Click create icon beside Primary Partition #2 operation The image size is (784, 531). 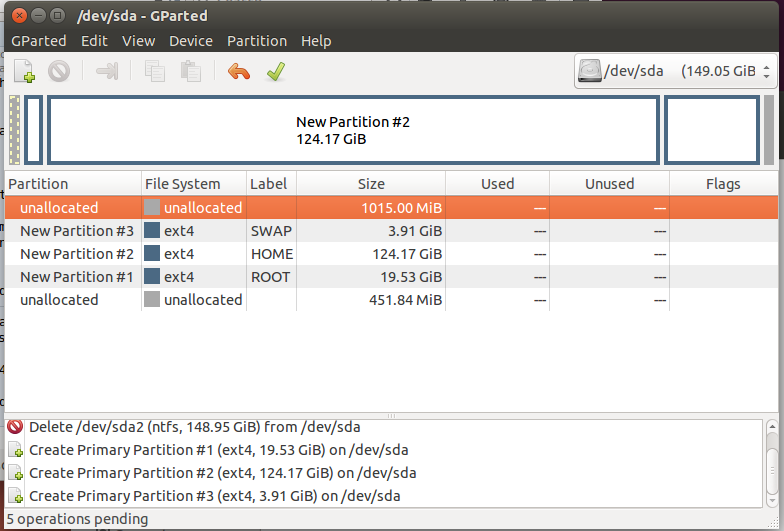[x=16, y=472]
